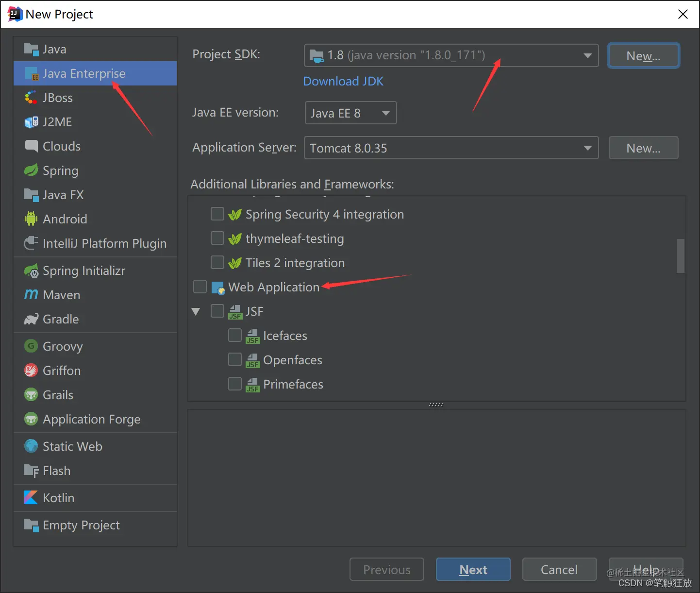Click the Help button
700x593 pixels.
pyautogui.click(x=646, y=570)
